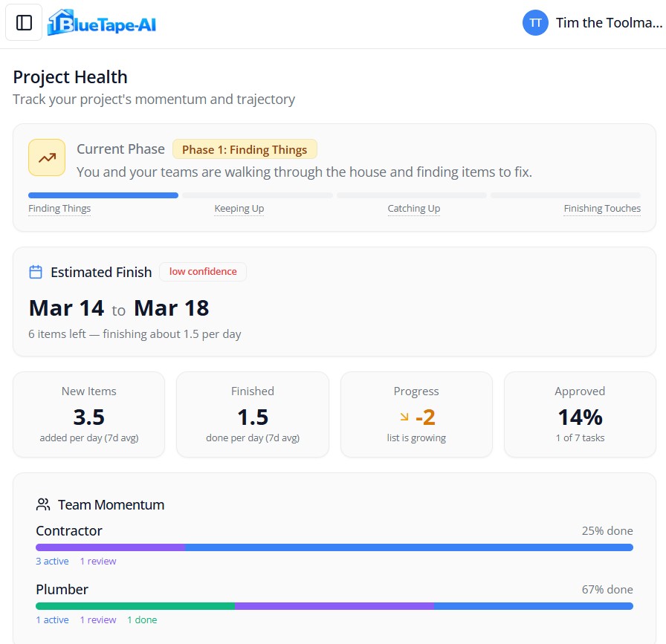
Task: Click the Project Health heading
Action: pyautogui.click(x=70, y=77)
